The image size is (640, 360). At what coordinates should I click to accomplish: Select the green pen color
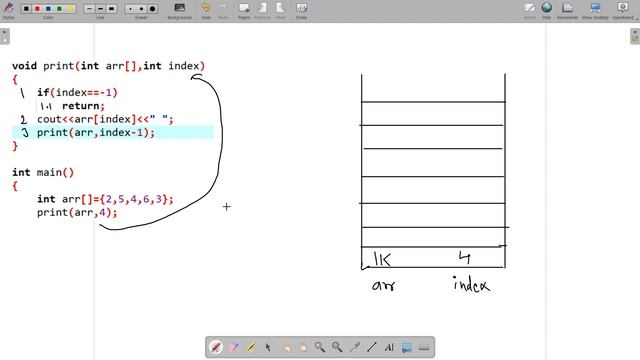pos(59,9)
